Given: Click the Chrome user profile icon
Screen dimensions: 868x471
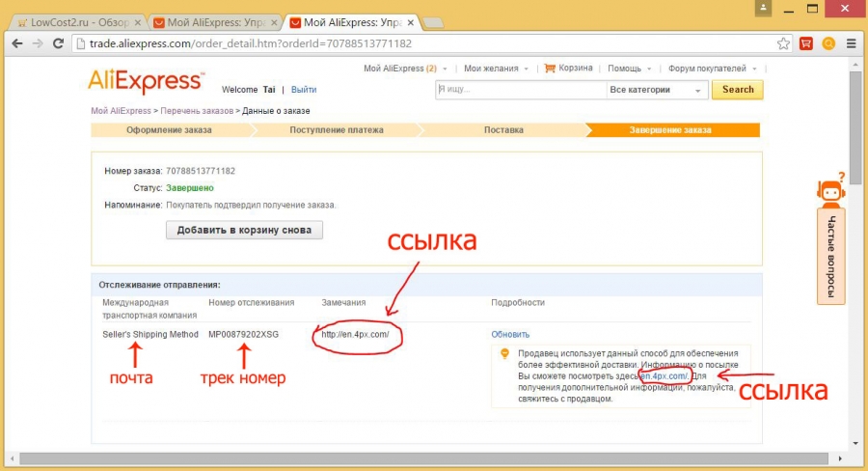Looking at the screenshot, I should tap(764, 8).
